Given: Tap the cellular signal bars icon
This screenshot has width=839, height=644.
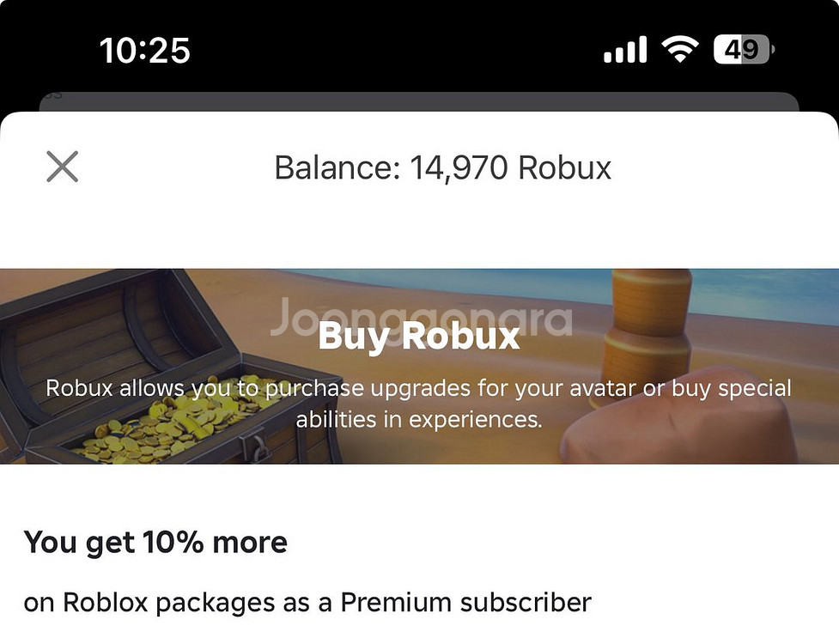Looking at the screenshot, I should [x=624, y=51].
